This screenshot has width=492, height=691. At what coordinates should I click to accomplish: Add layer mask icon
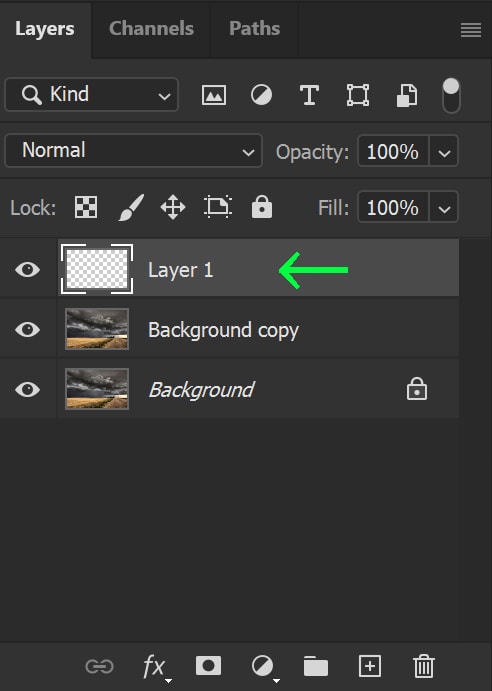(209, 665)
